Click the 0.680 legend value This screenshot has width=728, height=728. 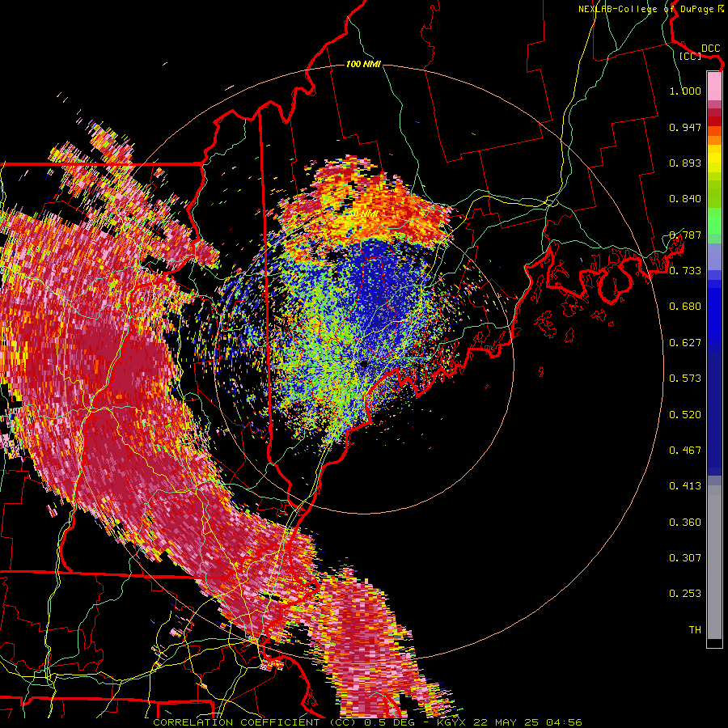(685, 307)
